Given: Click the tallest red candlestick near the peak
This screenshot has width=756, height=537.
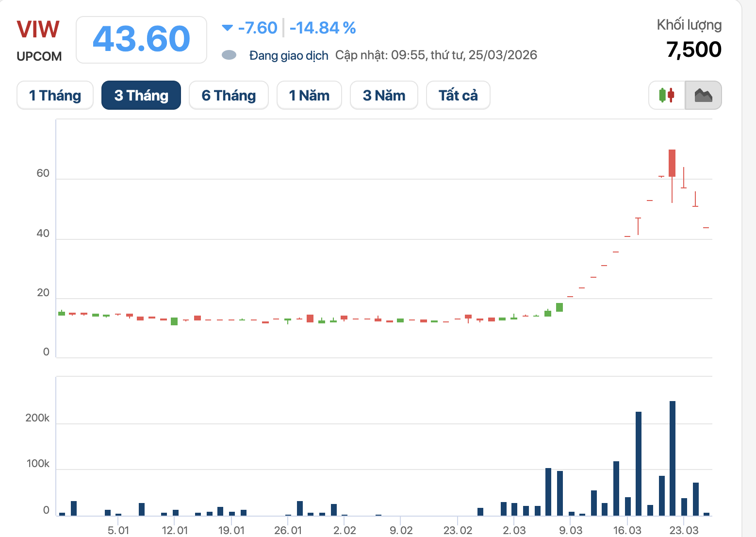Looking at the screenshot, I should click(x=672, y=163).
